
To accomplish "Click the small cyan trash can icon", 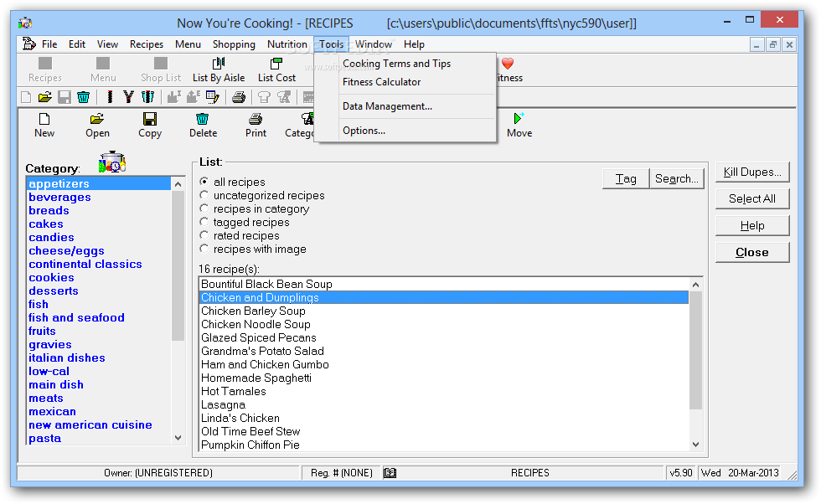I will point(83,97).
